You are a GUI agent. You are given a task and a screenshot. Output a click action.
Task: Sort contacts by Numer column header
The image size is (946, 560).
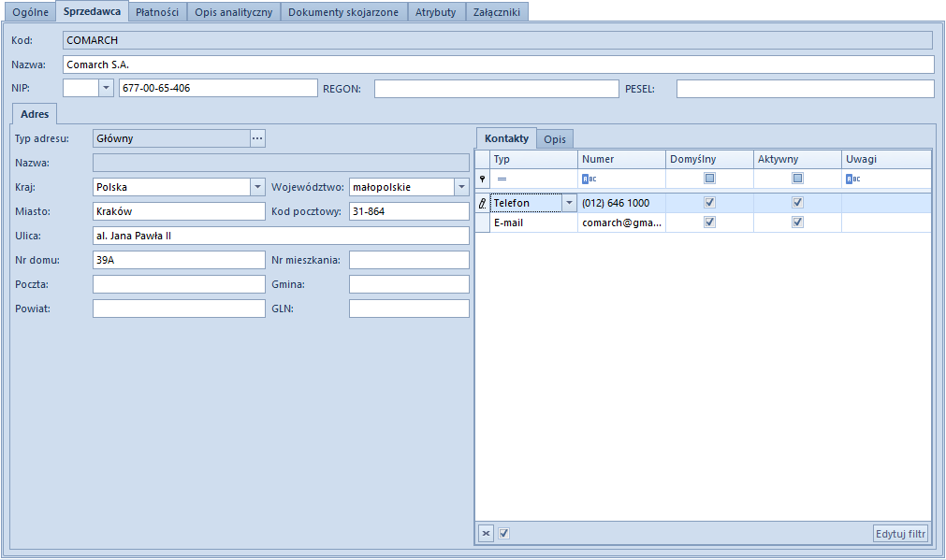621,159
